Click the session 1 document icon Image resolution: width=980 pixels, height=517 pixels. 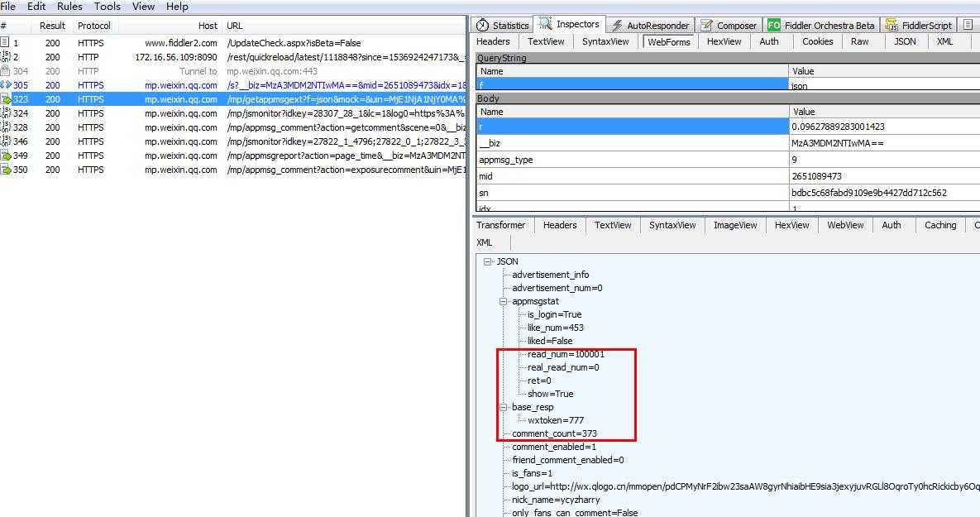coord(5,42)
